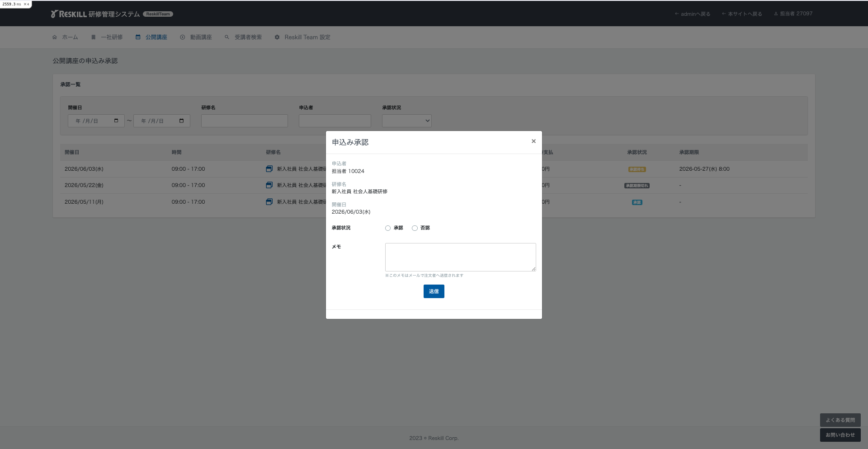This screenshot has width=868, height=449.
Task: Click the メモ text area
Action: point(460,257)
